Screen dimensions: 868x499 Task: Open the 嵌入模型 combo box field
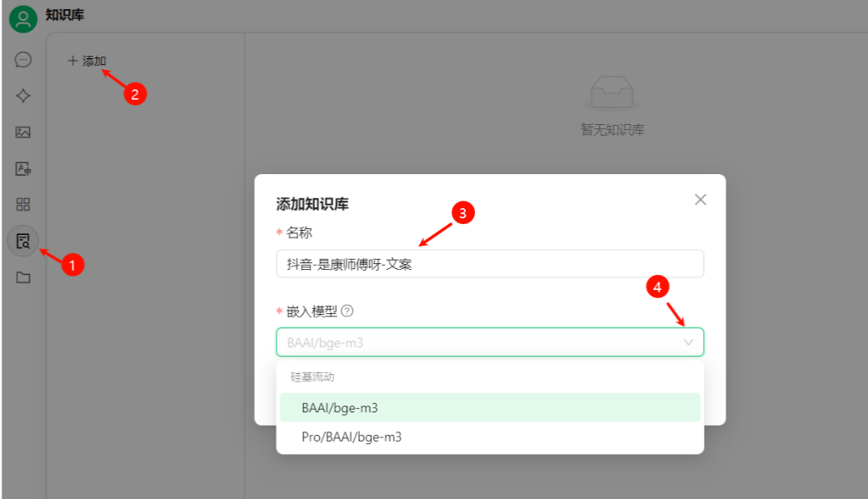click(475, 342)
